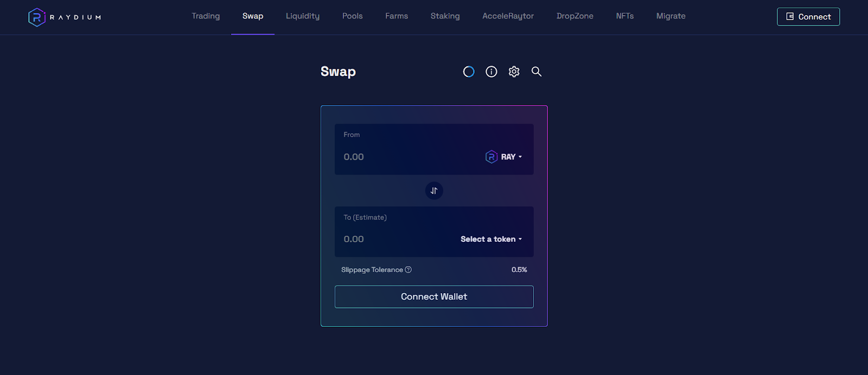The width and height of the screenshot is (868, 375).
Task: Click the Swap heading text
Action: (x=338, y=72)
